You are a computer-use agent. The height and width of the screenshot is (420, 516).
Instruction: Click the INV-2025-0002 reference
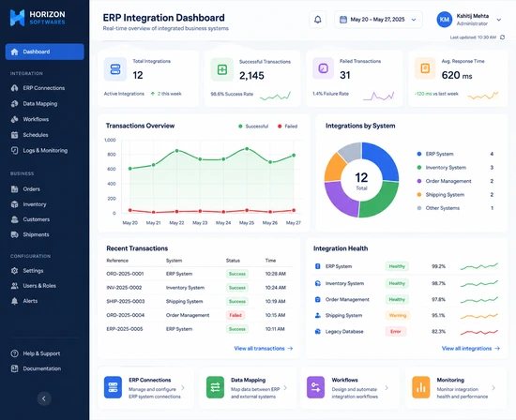124,288
